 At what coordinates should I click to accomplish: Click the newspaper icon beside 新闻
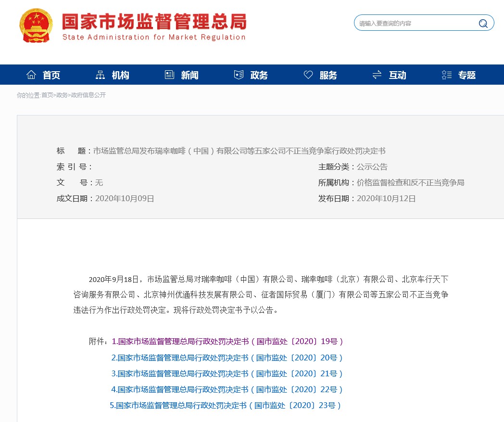click(x=169, y=75)
